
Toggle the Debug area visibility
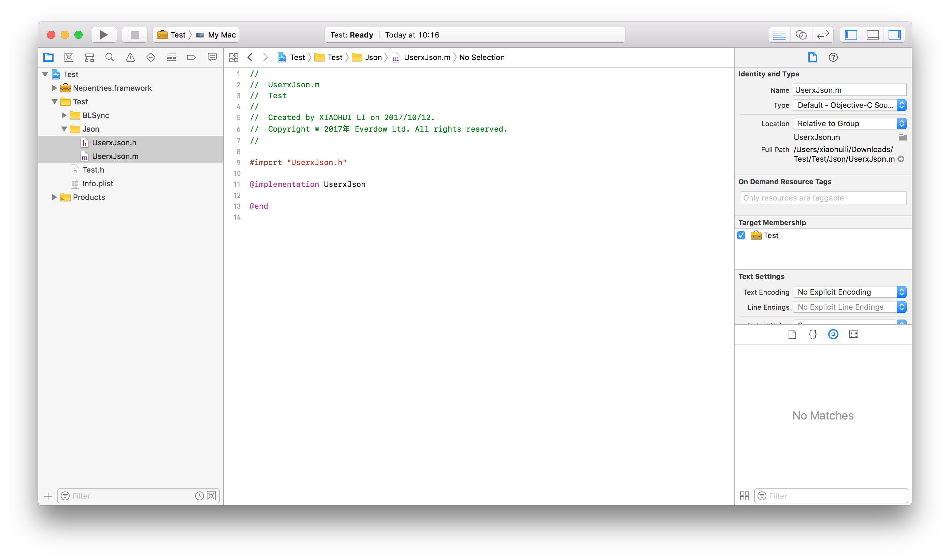click(873, 35)
